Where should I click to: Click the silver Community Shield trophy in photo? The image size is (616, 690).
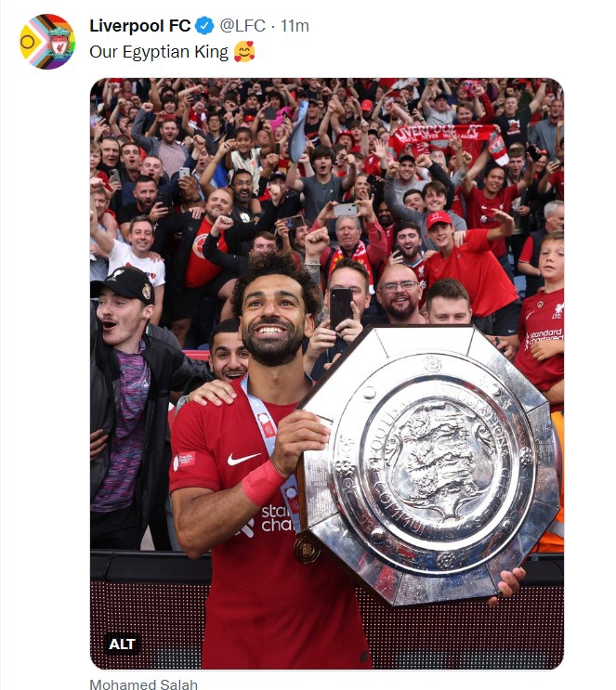(429, 464)
